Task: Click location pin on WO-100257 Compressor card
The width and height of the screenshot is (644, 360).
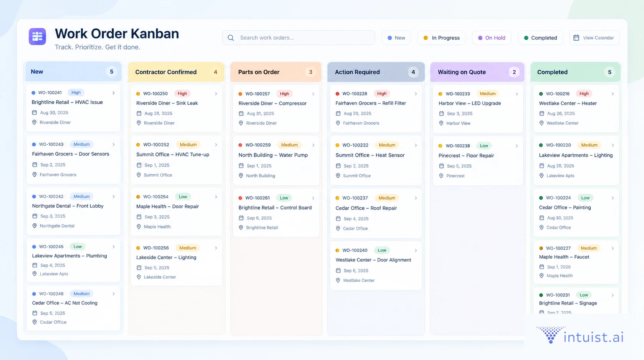Action: tap(241, 123)
